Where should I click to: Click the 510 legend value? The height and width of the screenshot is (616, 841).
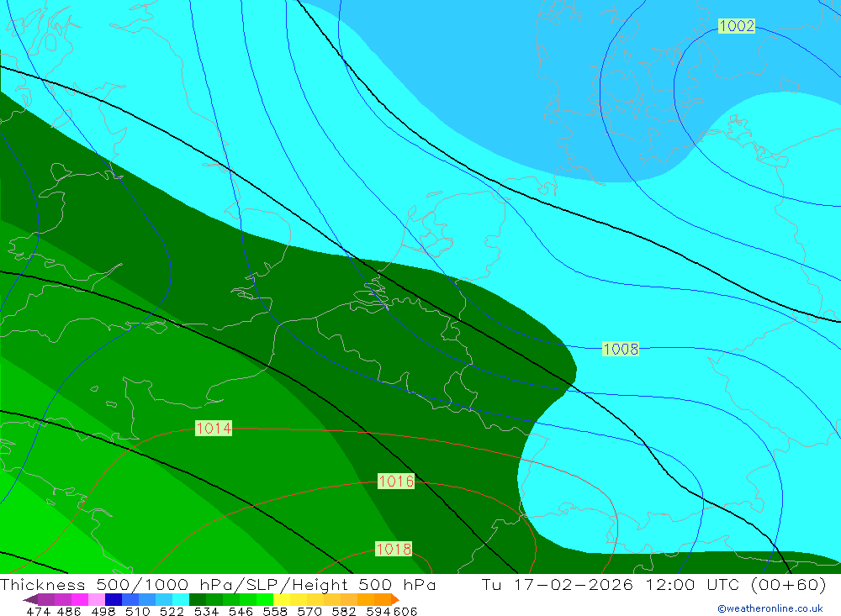pyautogui.click(x=137, y=611)
